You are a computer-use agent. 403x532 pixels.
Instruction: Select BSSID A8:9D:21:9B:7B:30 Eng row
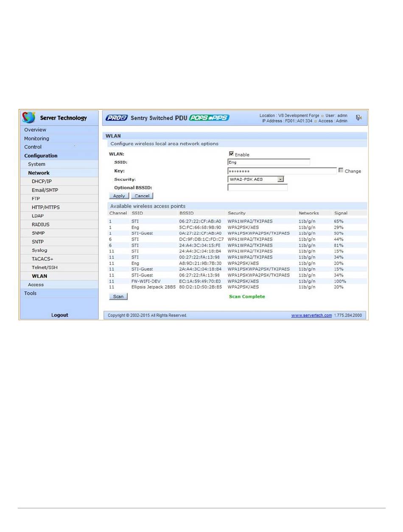238,263
